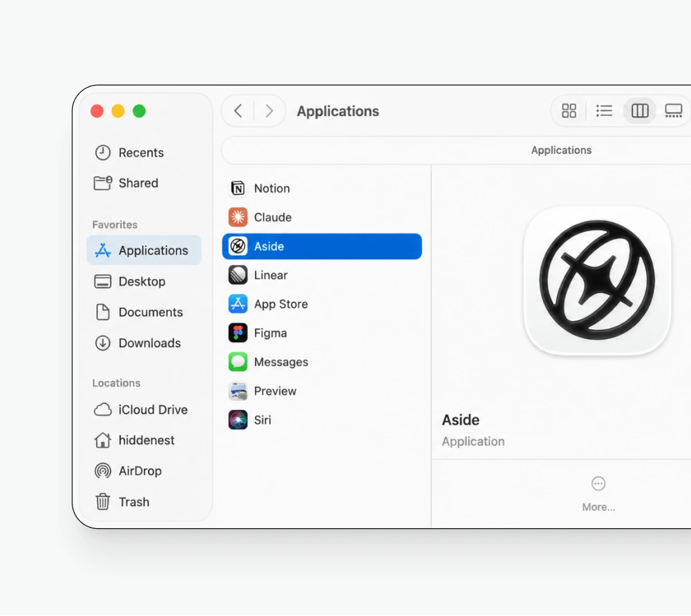Screen dimensions: 691x616
Task: Minimize window with the yellow button
Action: pos(118,111)
